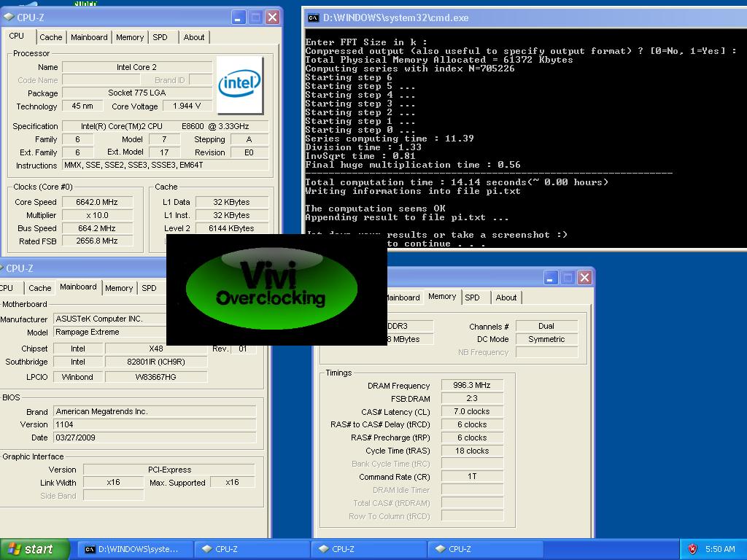This screenshot has height=560, width=747.
Task: Click Command Rate value 1T
Action: 472,476
